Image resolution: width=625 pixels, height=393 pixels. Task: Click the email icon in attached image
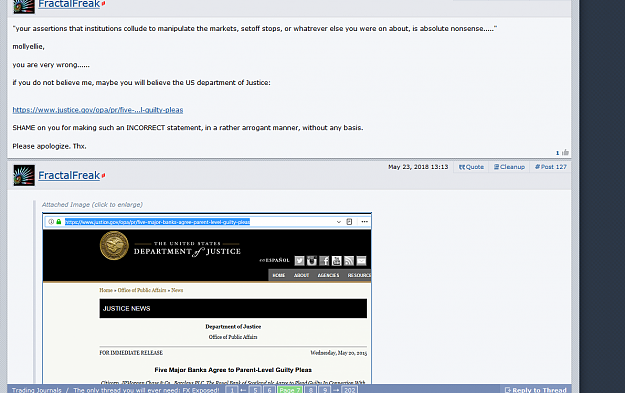[x=361, y=261]
